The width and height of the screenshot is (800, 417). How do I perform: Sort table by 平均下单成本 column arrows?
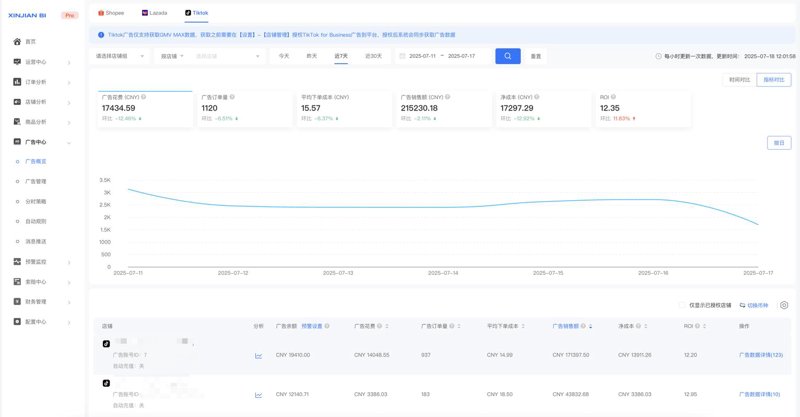click(523, 326)
